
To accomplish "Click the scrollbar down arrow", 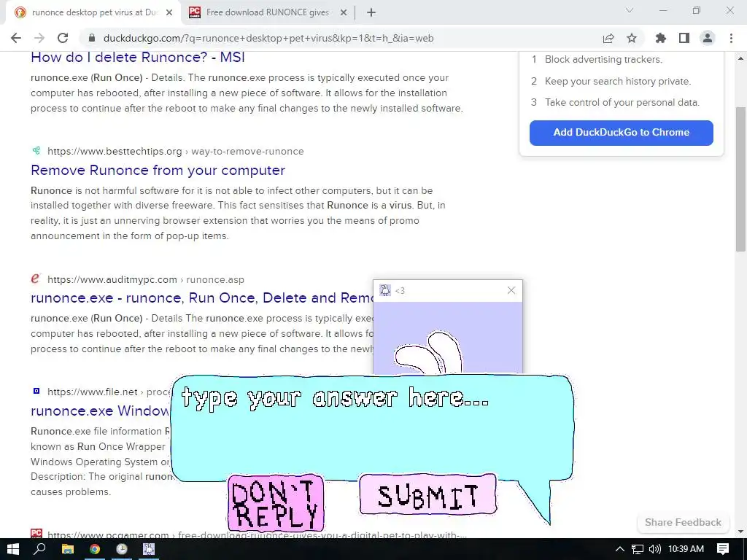I will (741, 532).
